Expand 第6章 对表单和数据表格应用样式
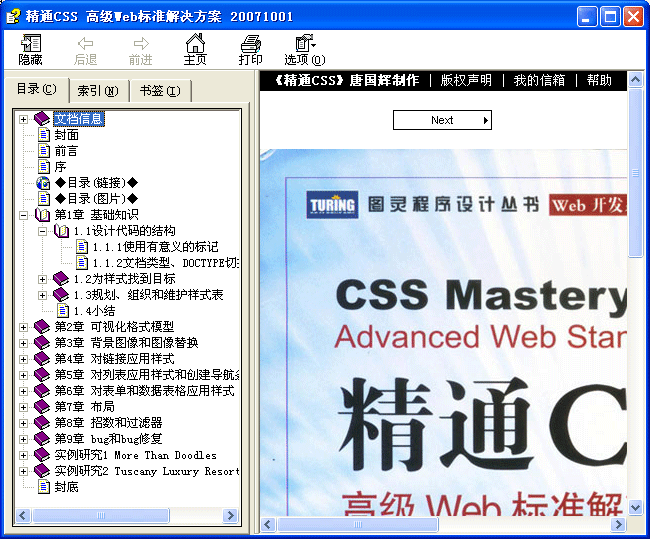650x539 pixels. point(24,391)
